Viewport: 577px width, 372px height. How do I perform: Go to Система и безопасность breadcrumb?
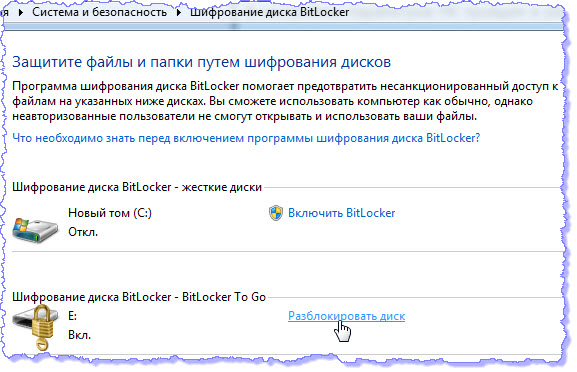[99, 12]
